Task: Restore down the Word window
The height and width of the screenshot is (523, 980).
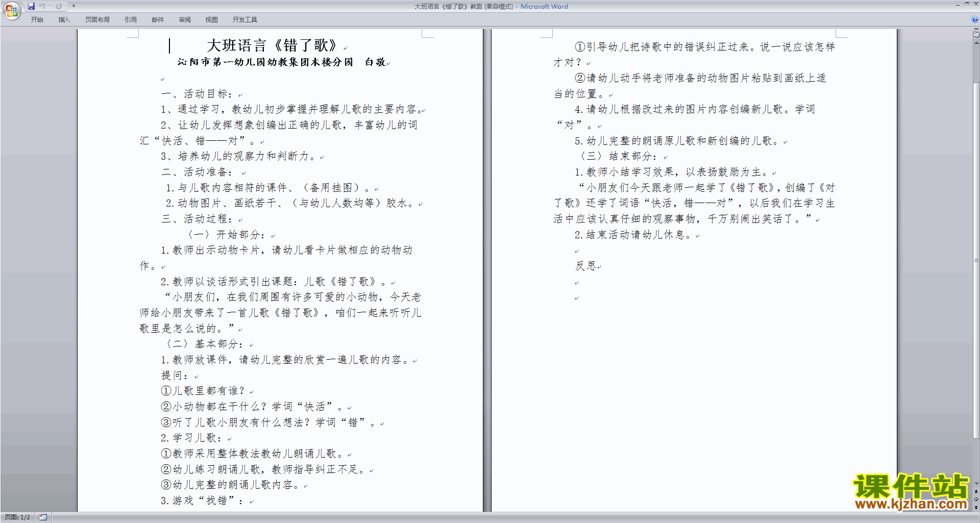Action: 967,5
